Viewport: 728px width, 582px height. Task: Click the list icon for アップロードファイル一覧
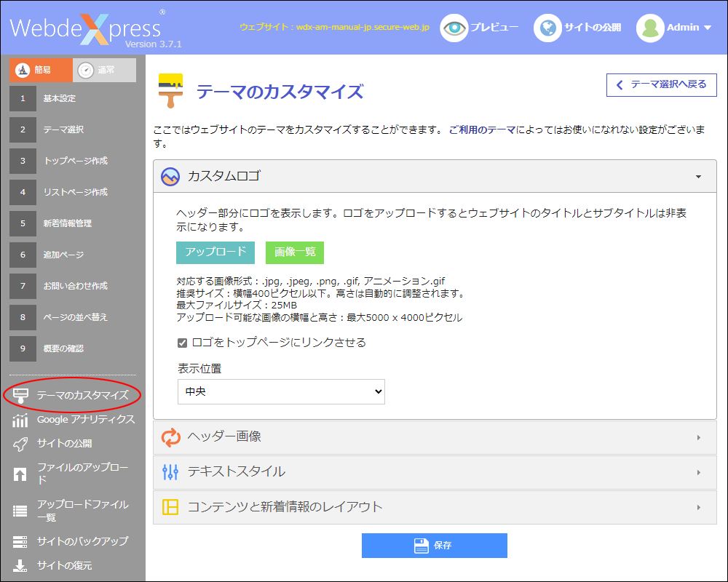pyautogui.click(x=20, y=511)
